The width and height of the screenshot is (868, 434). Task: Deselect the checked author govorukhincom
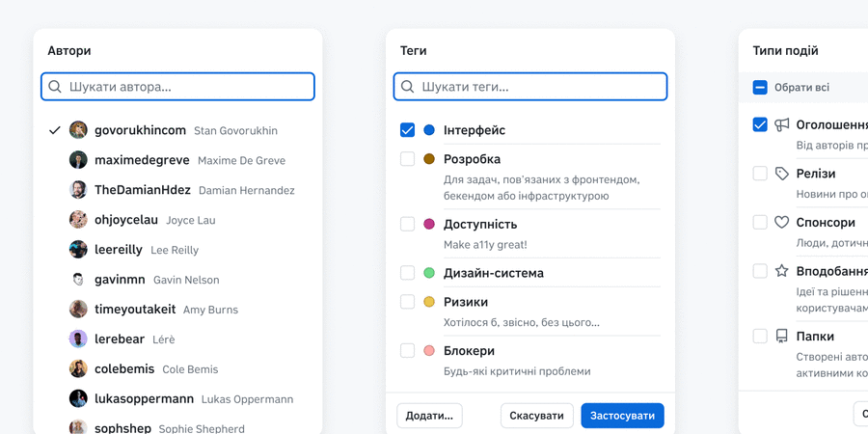click(140, 130)
